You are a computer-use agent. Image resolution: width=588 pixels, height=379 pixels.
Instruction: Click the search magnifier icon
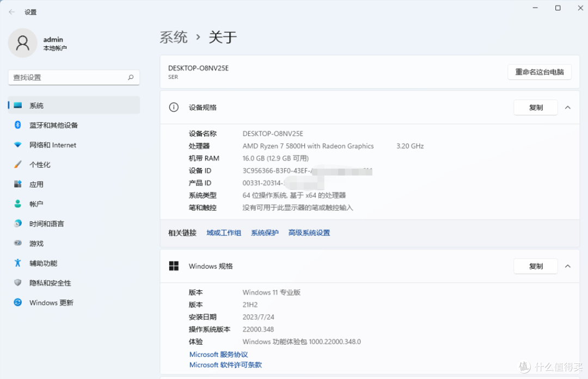131,77
